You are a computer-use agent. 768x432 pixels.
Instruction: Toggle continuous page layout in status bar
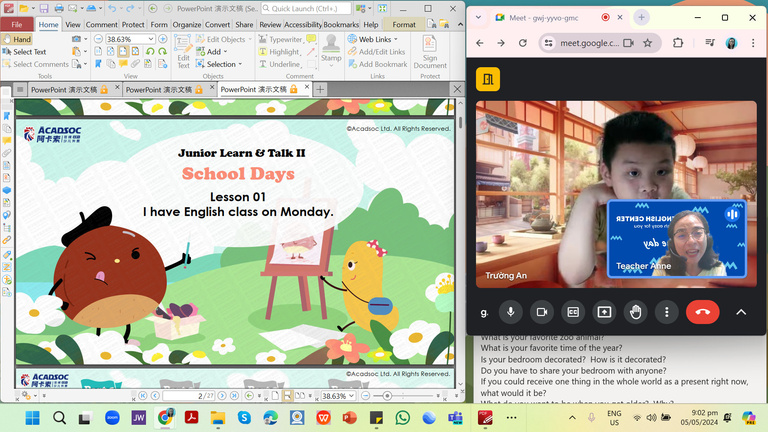(288, 395)
